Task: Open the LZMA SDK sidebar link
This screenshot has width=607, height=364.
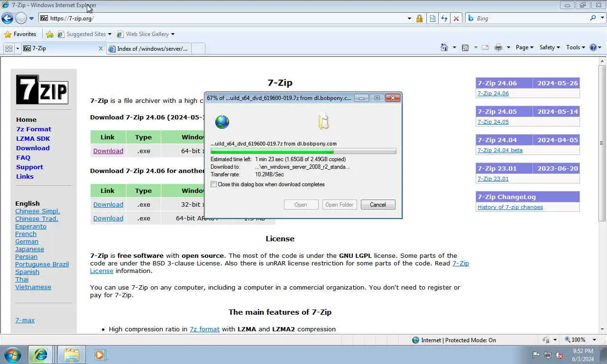Action: 33,138
